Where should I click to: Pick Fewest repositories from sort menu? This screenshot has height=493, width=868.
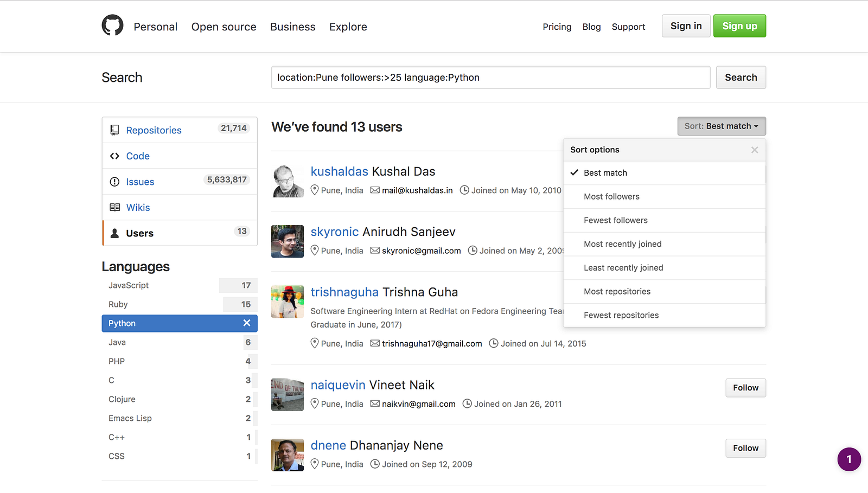(x=621, y=315)
